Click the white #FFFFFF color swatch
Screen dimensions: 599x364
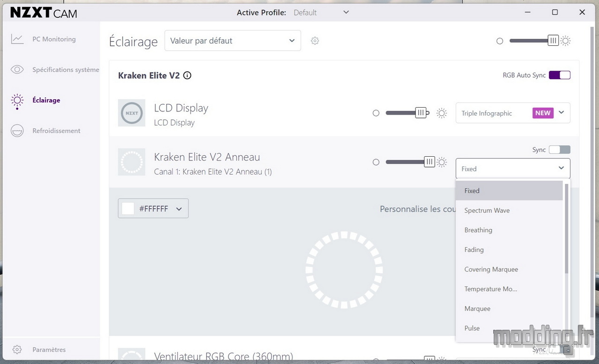pyautogui.click(x=128, y=209)
